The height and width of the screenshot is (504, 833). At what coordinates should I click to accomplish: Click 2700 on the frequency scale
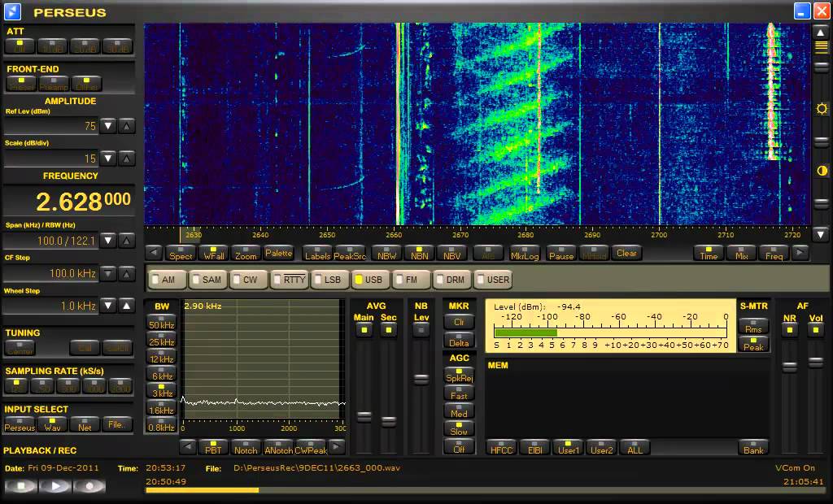click(659, 235)
